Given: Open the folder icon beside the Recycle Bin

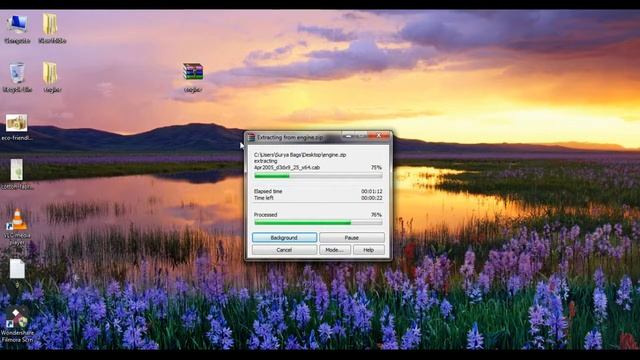Looking at the screenshot, I should pyautogui.click(x=51, y=77).
